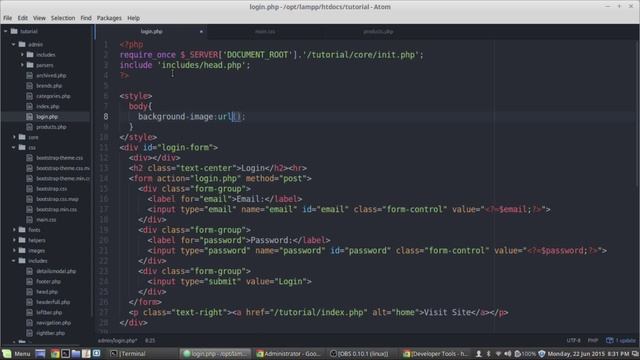640x360 pixels.
Task: Open the Packages menu
Action: 109,18
